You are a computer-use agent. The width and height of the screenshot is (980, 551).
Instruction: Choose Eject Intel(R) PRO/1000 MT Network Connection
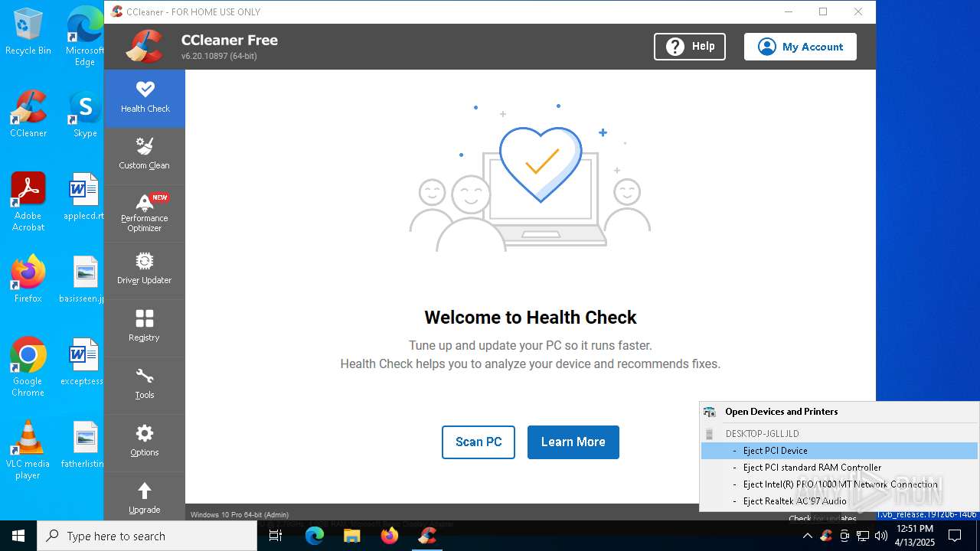point(839,484)
